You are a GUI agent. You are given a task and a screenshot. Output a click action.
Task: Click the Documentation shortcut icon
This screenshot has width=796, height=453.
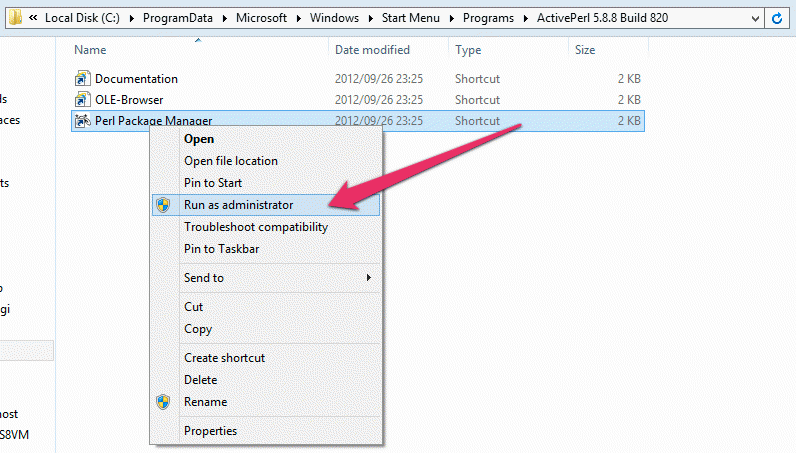click(83, 79)
